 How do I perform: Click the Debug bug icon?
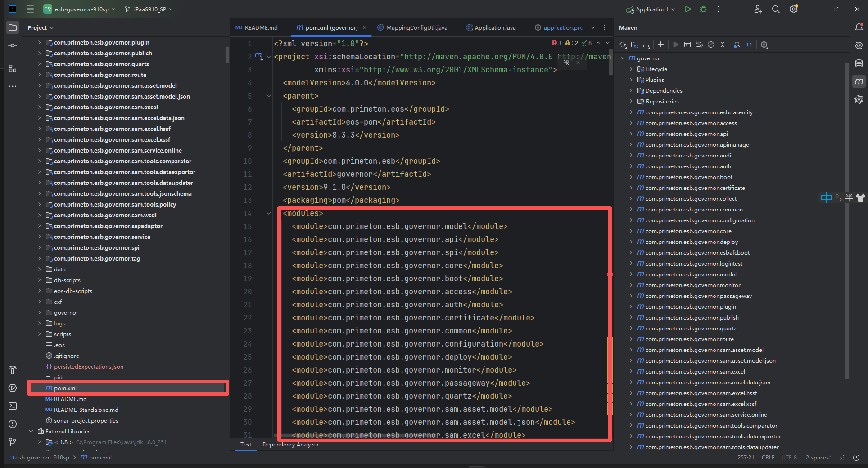pos(703,9)
